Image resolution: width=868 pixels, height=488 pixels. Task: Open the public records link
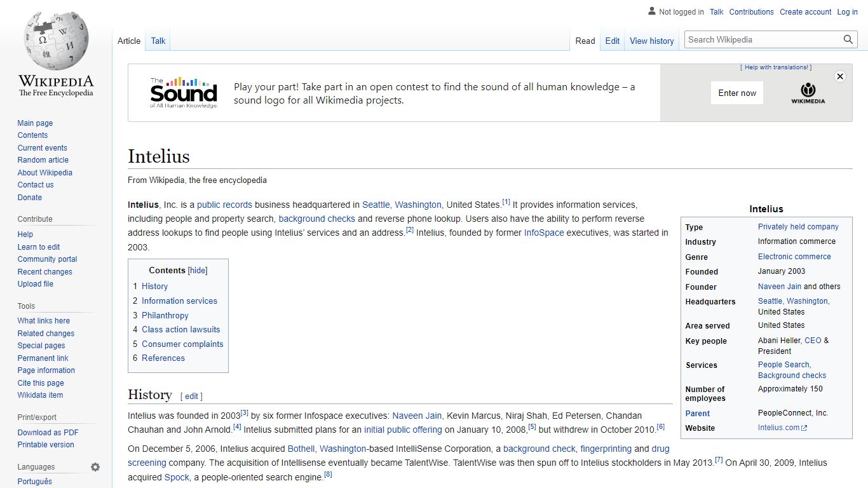pos(224,205)
